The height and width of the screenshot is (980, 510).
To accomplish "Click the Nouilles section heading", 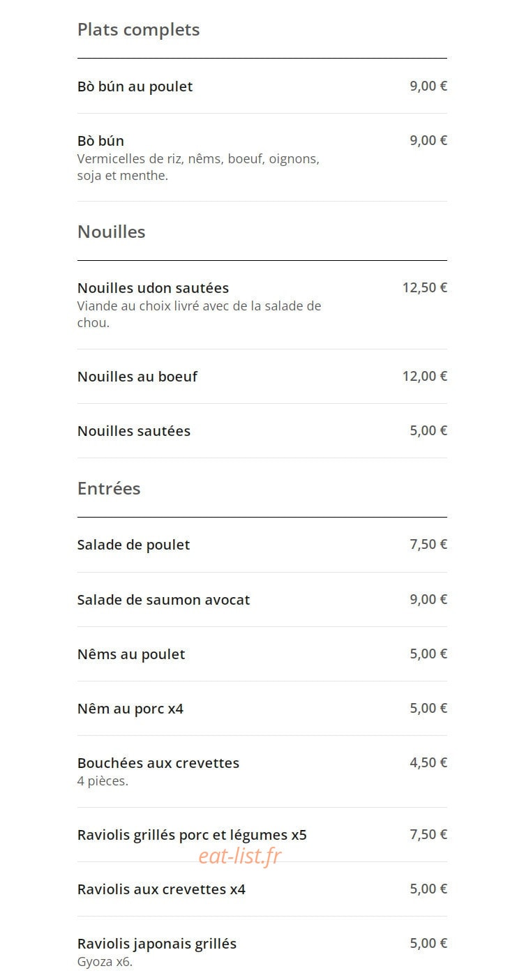I will coord(112,232).
